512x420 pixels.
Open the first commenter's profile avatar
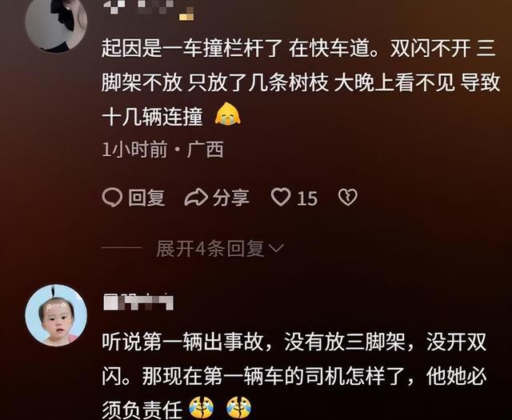(56, 22)
